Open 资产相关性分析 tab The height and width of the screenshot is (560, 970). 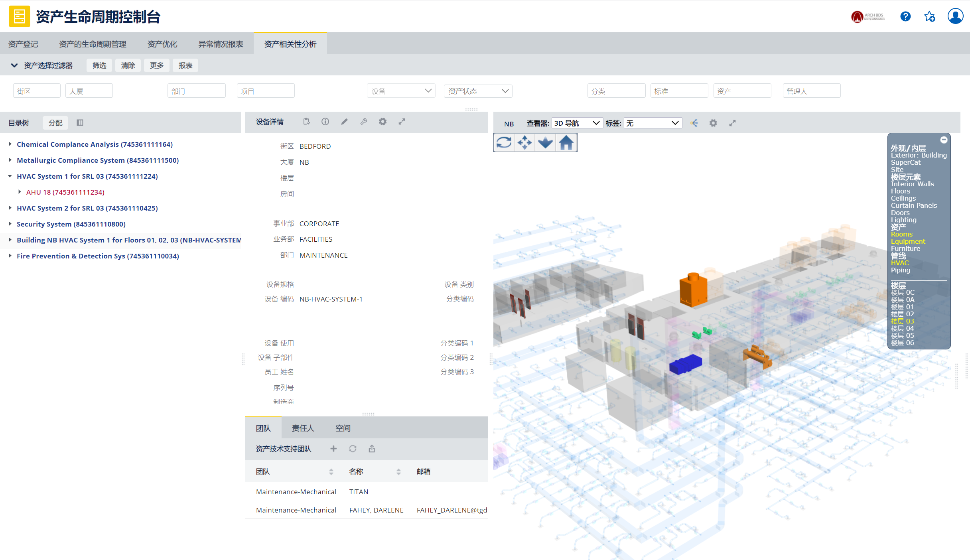[x=291, y=44]
